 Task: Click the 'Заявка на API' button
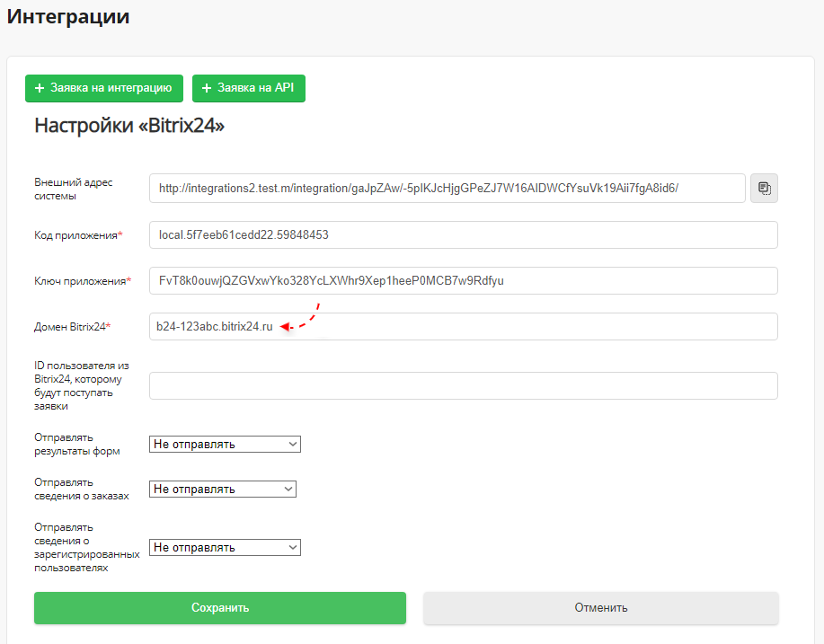point(249,88)
